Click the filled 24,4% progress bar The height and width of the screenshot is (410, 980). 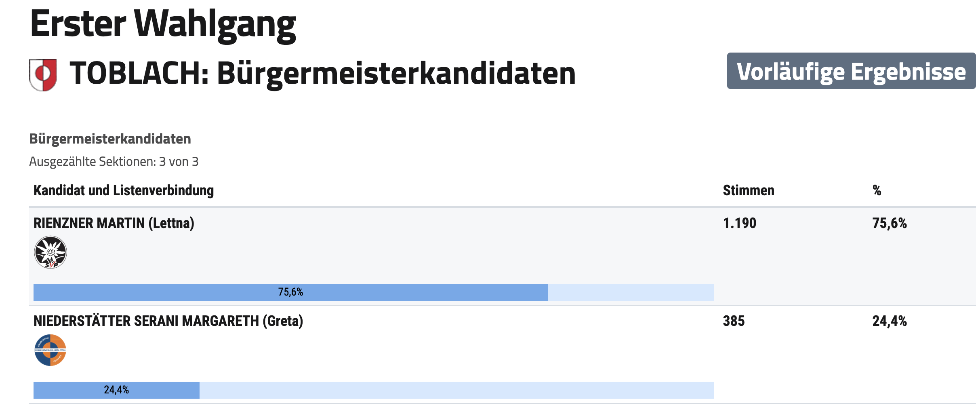point(116,390)
